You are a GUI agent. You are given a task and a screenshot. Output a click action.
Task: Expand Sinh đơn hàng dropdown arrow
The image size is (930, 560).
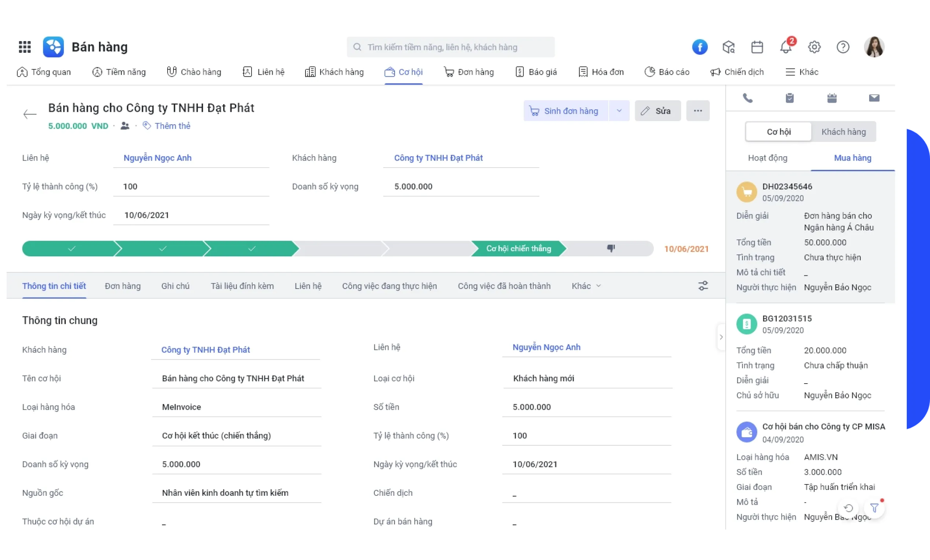pos(619,110)
